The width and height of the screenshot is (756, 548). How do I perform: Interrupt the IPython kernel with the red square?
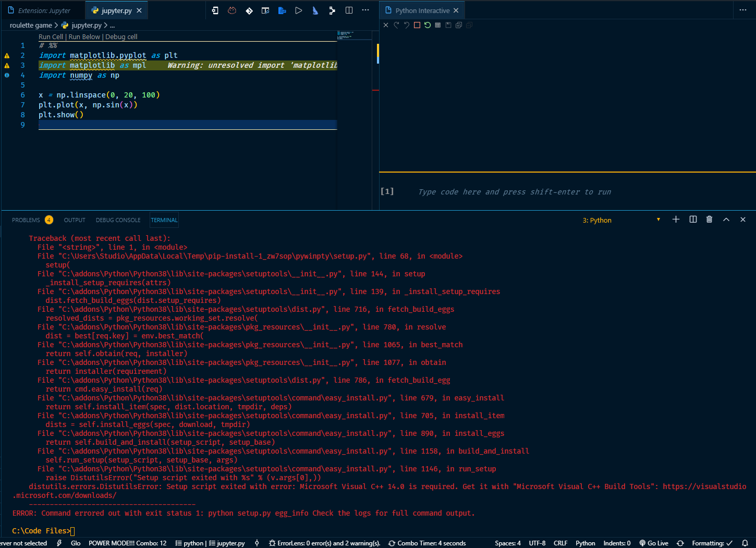pyautogui.click(x=417, y=25)
